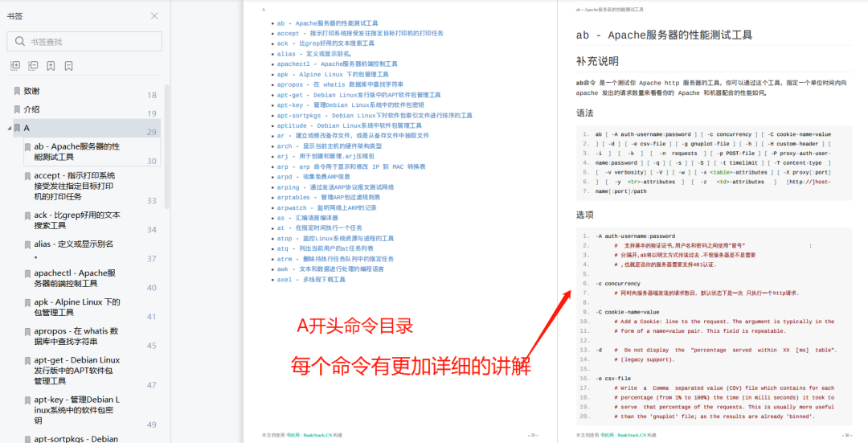This screenshot has height=443, width=868.
Task: Open bookmark apt-get - Debian Linux APT软件包管理工具
Action: 76,371
